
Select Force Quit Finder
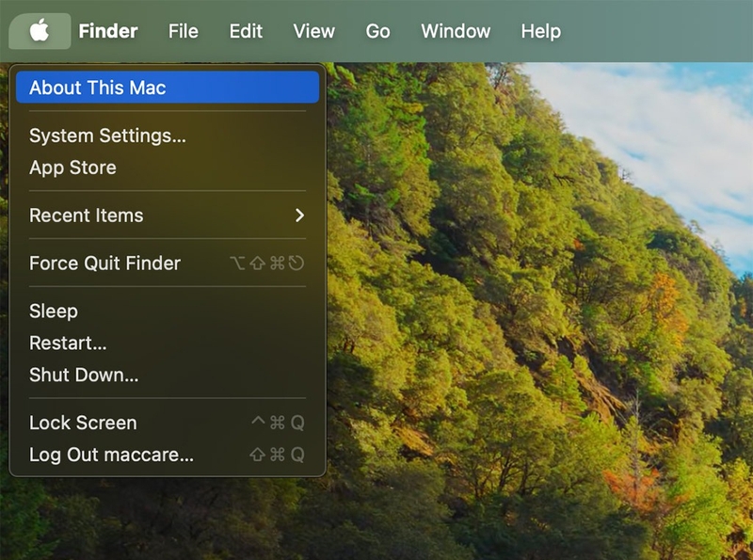click(168, 264)
